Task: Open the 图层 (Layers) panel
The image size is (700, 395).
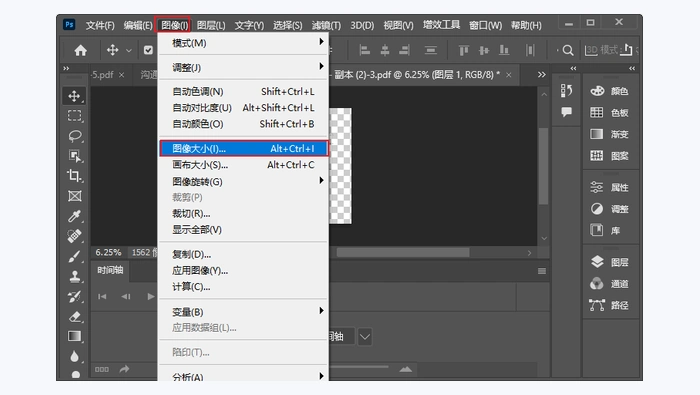Action: (x=609, y=262)
